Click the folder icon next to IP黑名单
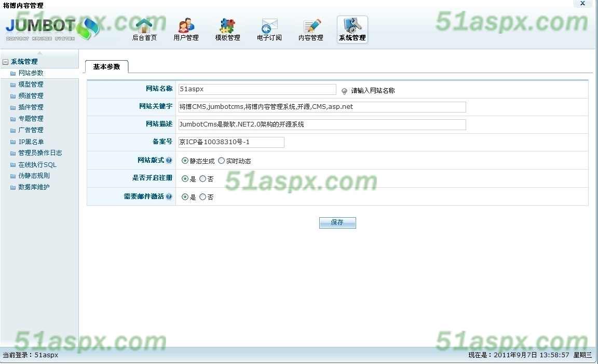Image resolution: width=598 pixels, height=364 pixels. tap(13, 142)
